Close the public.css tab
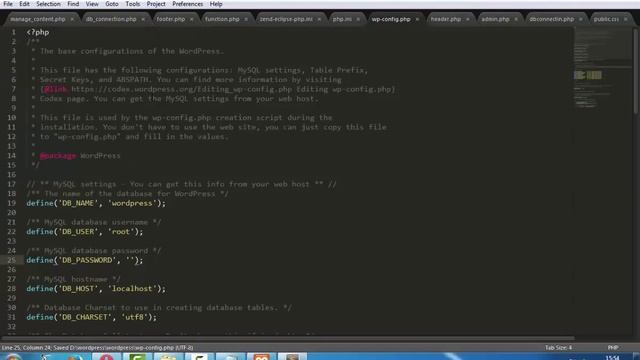Viewport: 640px width, 360px height. click(626, 19)
